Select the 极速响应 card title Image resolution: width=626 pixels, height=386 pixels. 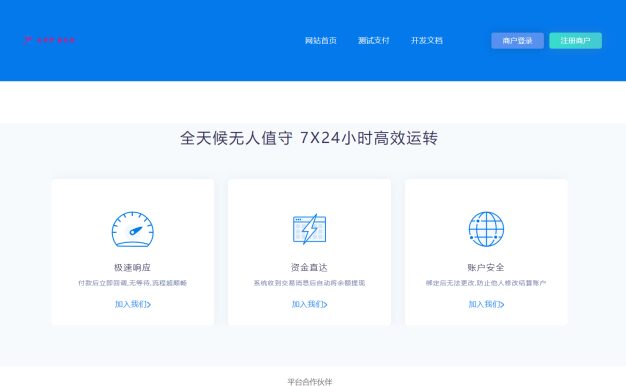tap(133, 267)
